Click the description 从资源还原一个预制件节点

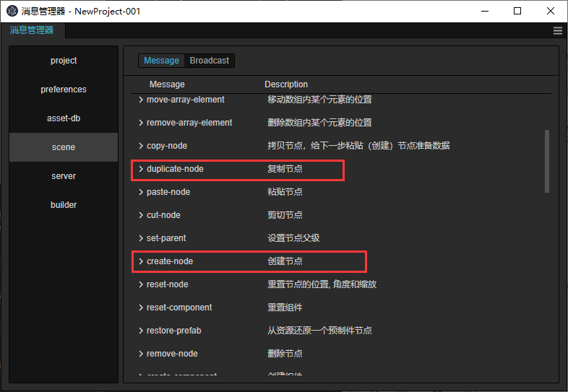click(320, 331)
